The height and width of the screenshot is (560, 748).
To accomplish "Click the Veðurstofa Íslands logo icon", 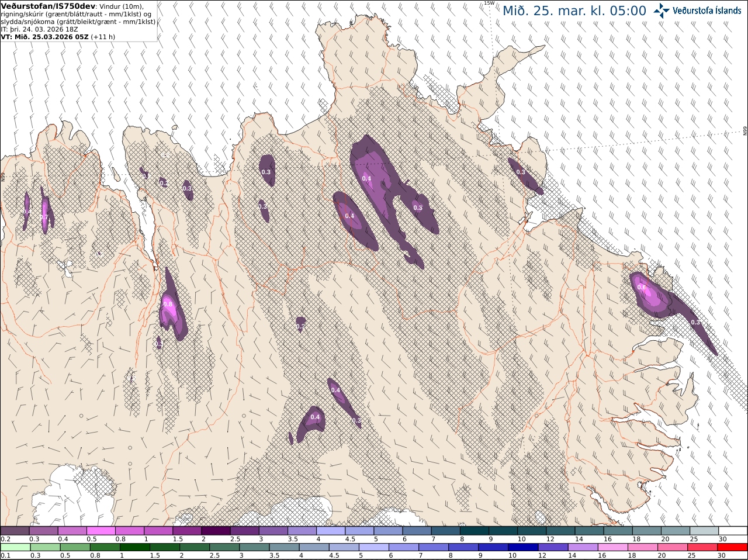I will point(662,10).
